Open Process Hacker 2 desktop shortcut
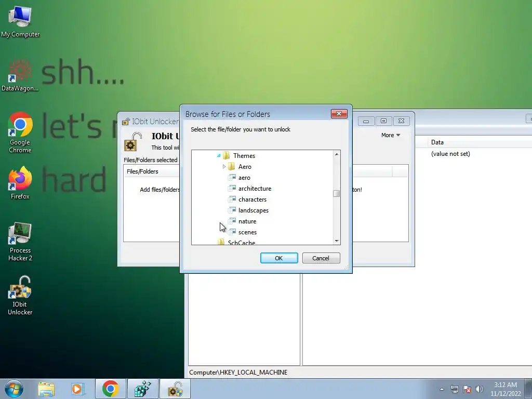Image resolution: width=532 pixels, height=399 pixels. click(20, 242)
